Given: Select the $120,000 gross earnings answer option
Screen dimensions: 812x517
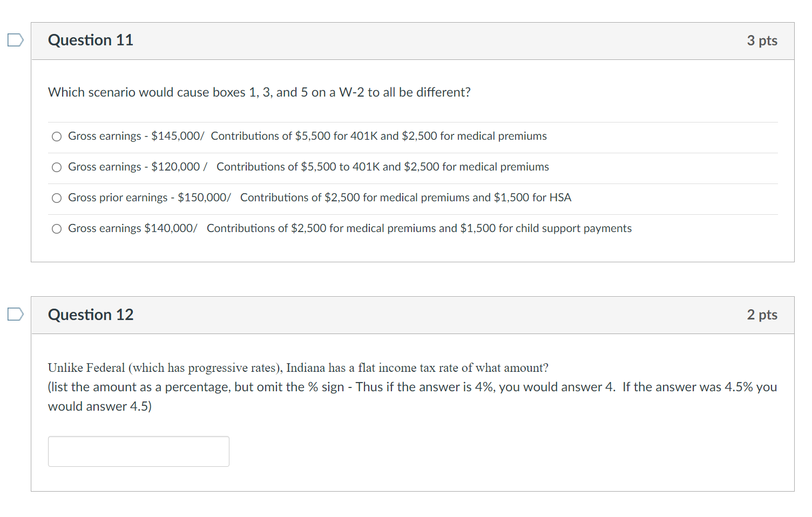Looking at the screenshot, I should 56,167.
